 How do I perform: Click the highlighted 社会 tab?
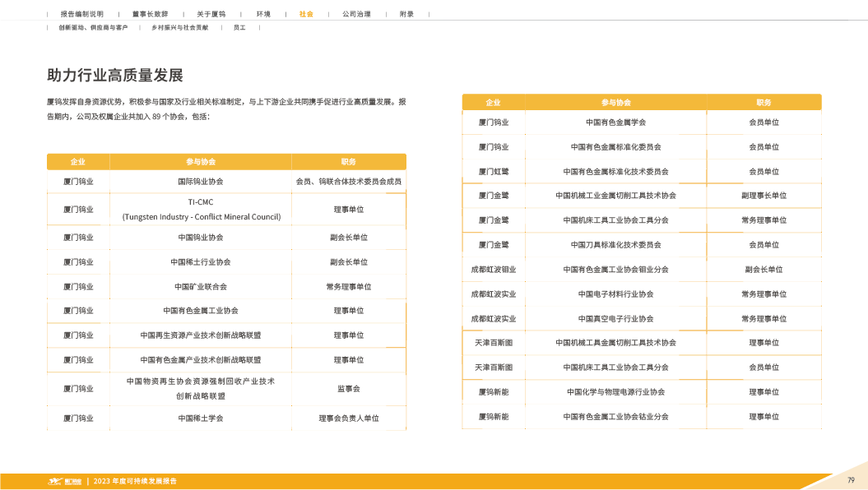point(306,14)
